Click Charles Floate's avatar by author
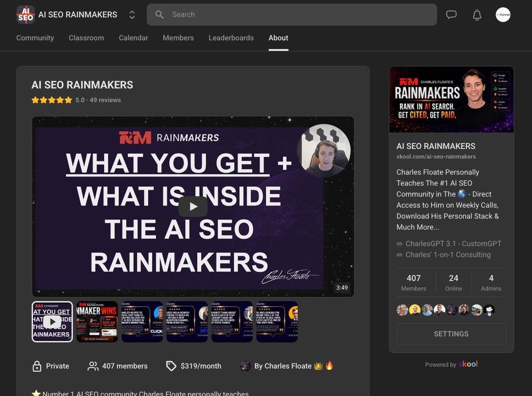This screenshot has width=532, height=396. tap(245, 366)
